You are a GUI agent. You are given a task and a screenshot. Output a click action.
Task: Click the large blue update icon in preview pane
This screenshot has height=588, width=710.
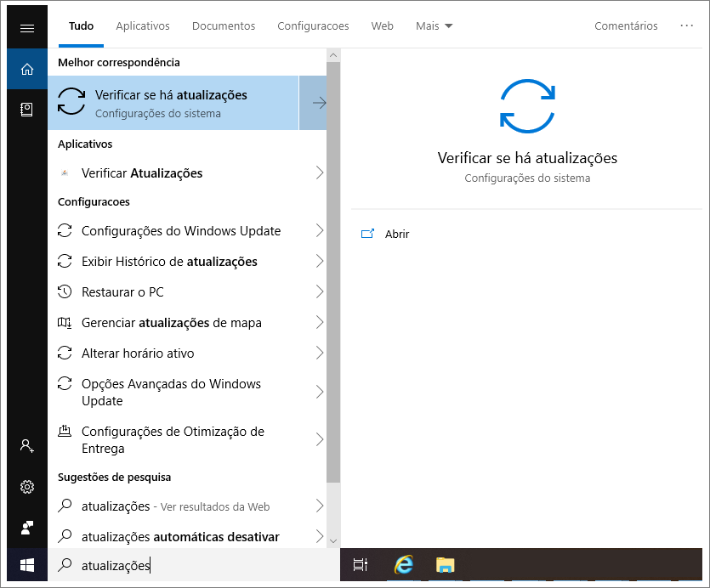point(527,106)
